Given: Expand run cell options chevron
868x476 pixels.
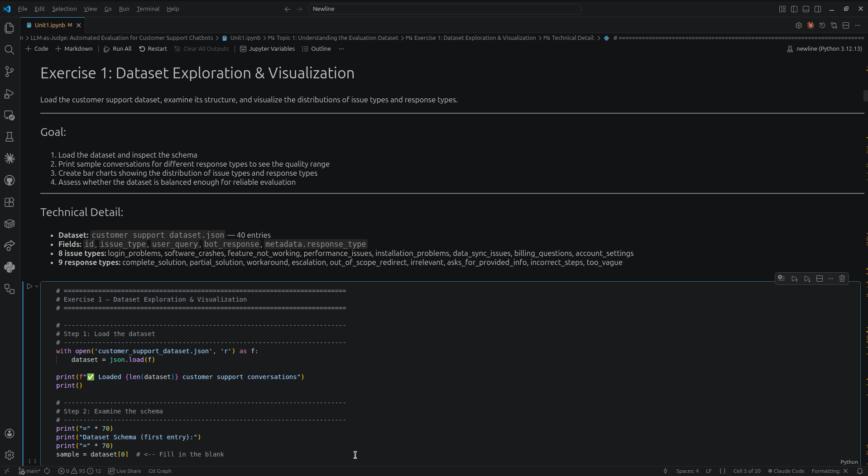Looking at the screenshot, I should (37, 286).
